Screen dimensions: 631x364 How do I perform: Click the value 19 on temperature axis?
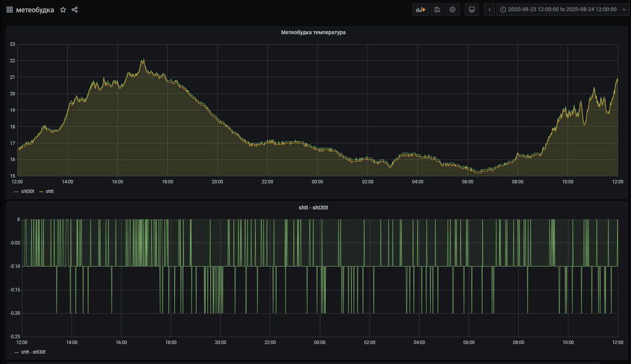tap(13, 110)
